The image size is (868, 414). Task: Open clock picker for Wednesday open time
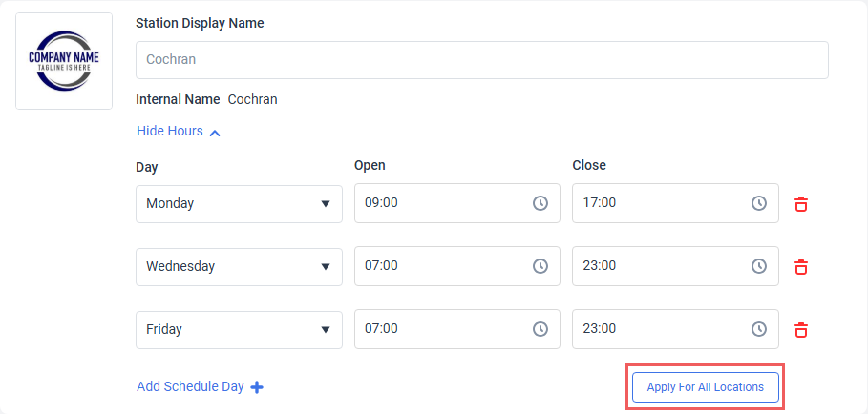pyautogui.click(x=540, y=266)
